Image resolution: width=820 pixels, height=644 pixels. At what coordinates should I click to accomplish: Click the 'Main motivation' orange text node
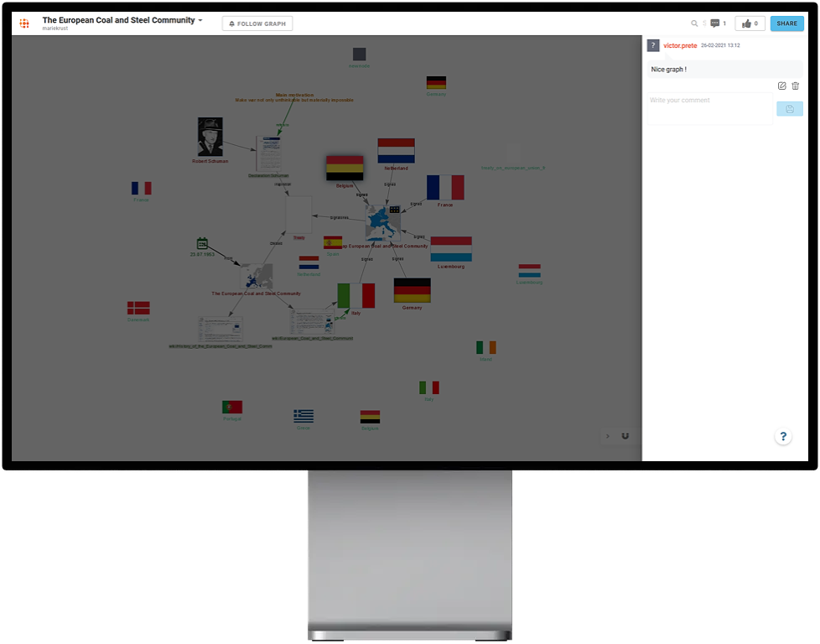click(x=294, y=97)
